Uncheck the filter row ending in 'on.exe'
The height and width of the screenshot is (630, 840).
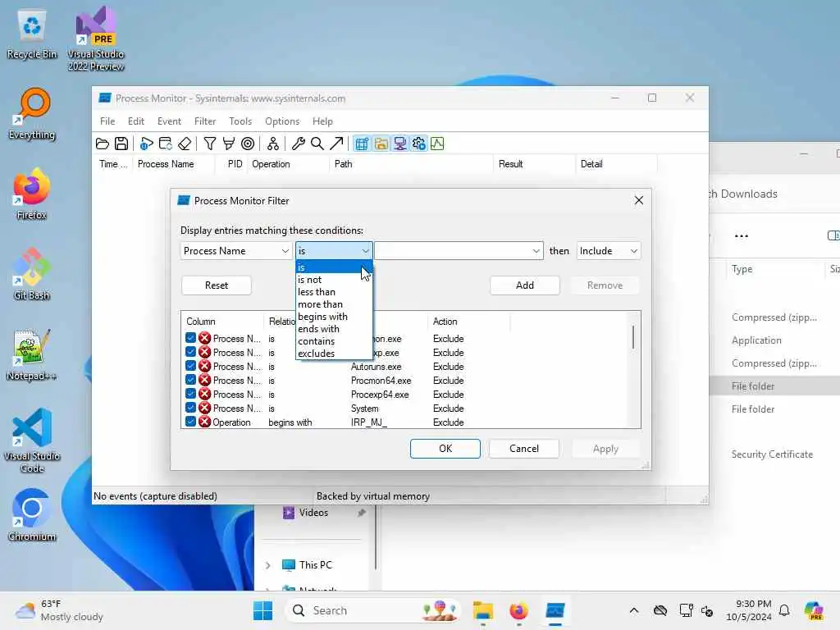tap(190, 338)
